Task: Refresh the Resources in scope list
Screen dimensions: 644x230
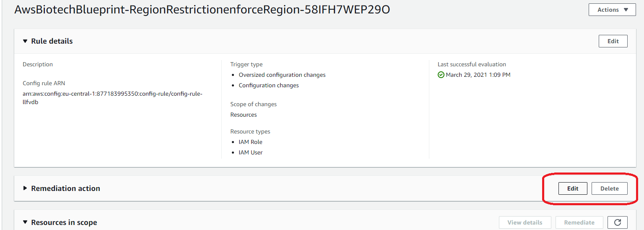Action: pos(618,222)
